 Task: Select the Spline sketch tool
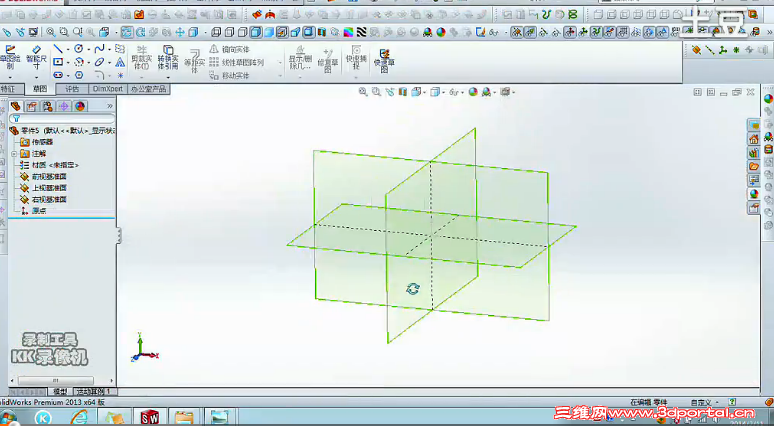(x=99, y=49)
